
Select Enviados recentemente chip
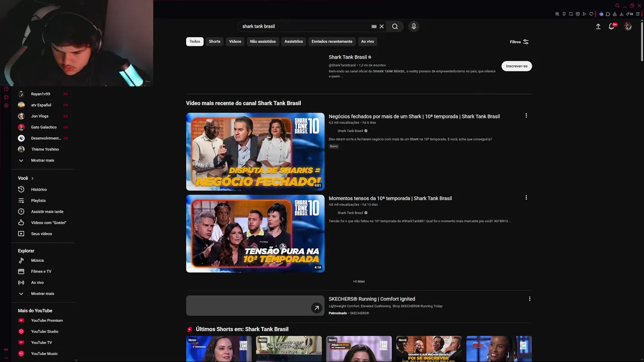point(332,41)
